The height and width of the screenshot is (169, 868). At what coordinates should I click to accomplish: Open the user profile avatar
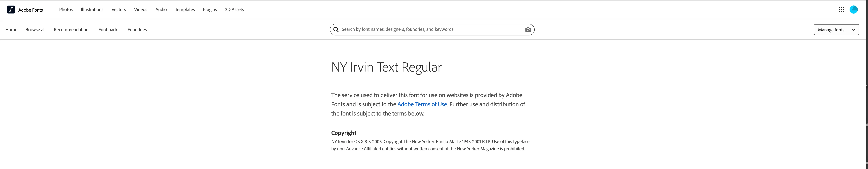(x=853, y=9)
